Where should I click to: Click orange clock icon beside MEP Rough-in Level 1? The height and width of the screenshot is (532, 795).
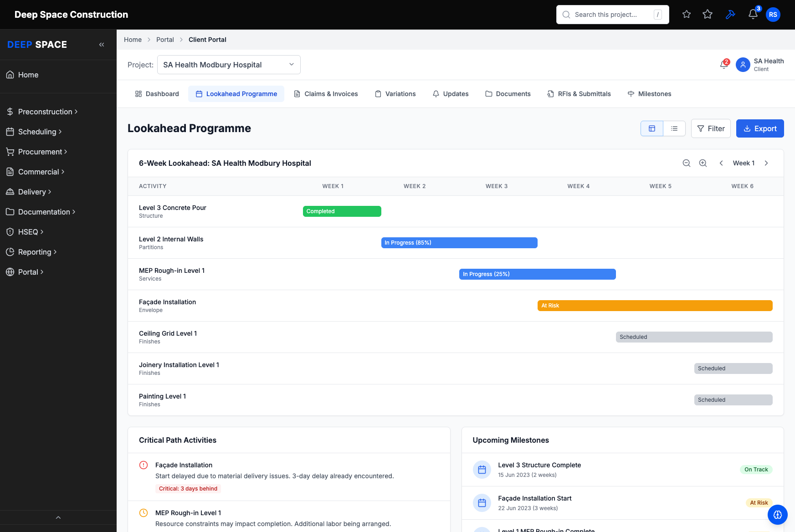click(x=144, y=513)
